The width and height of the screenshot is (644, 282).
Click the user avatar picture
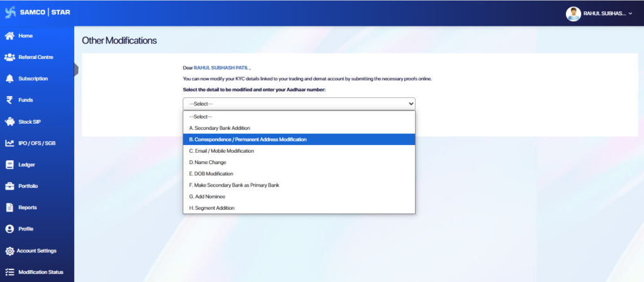click(x=573, y=14)
